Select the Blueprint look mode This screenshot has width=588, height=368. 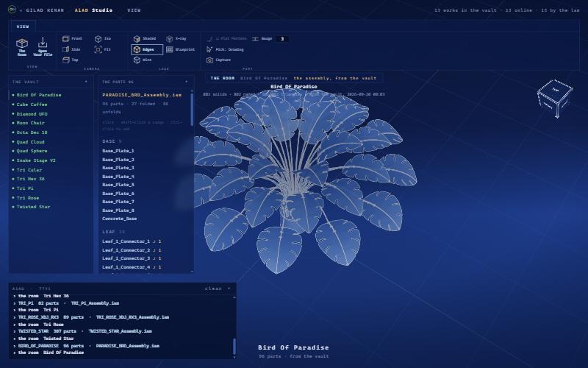tap(181, 49)
